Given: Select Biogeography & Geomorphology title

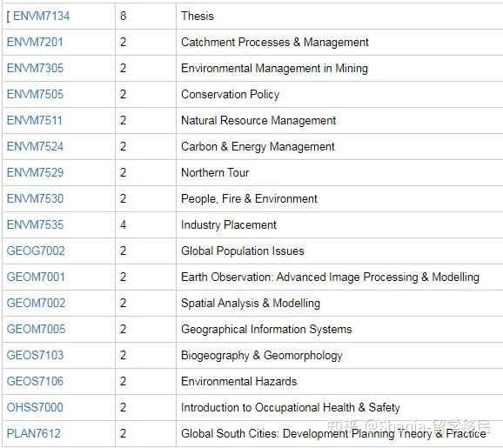Looking at the screenshot, I should coord(262,355).
